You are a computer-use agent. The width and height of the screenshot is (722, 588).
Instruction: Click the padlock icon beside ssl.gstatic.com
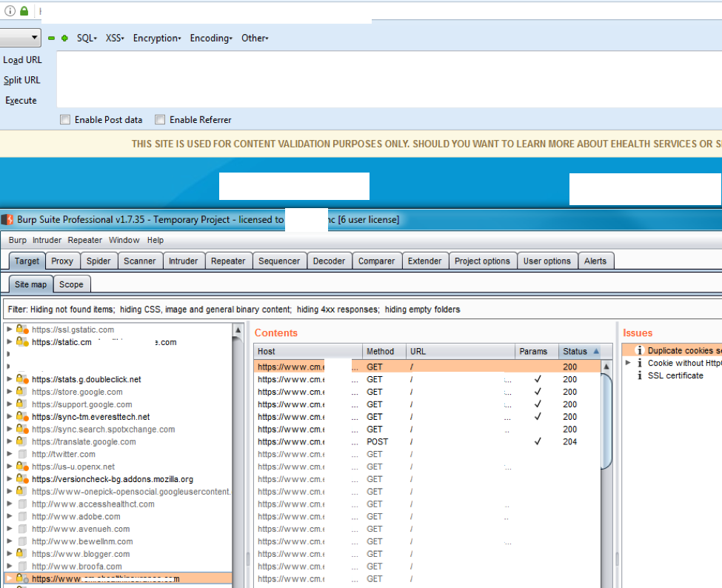[21, 330]
